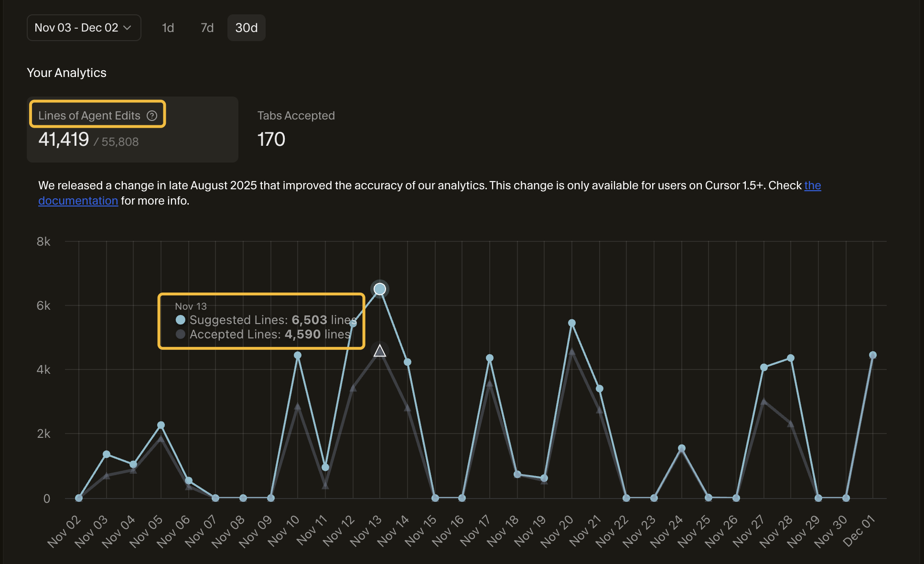Viewport: 924px width, 564px height.
Task: Select the highlighted Nov 13 circle marker on the chart
Action: pyautogui.click(x=380, y=289)
